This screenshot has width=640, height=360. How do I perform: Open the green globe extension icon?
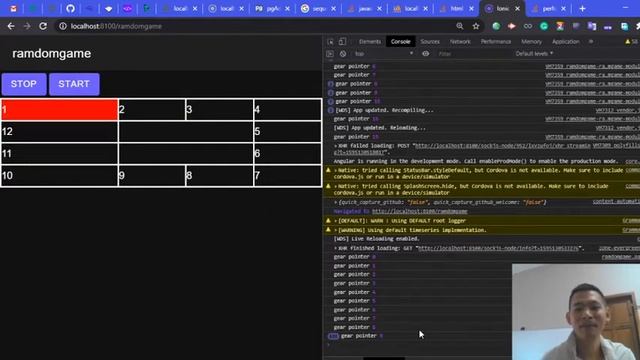[x=496, y=26]
